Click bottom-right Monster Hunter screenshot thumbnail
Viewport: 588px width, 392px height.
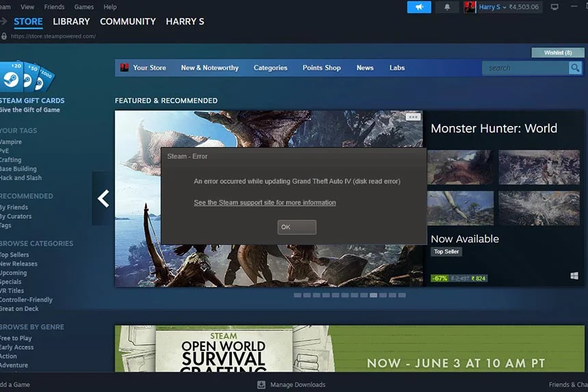(539, 208)
